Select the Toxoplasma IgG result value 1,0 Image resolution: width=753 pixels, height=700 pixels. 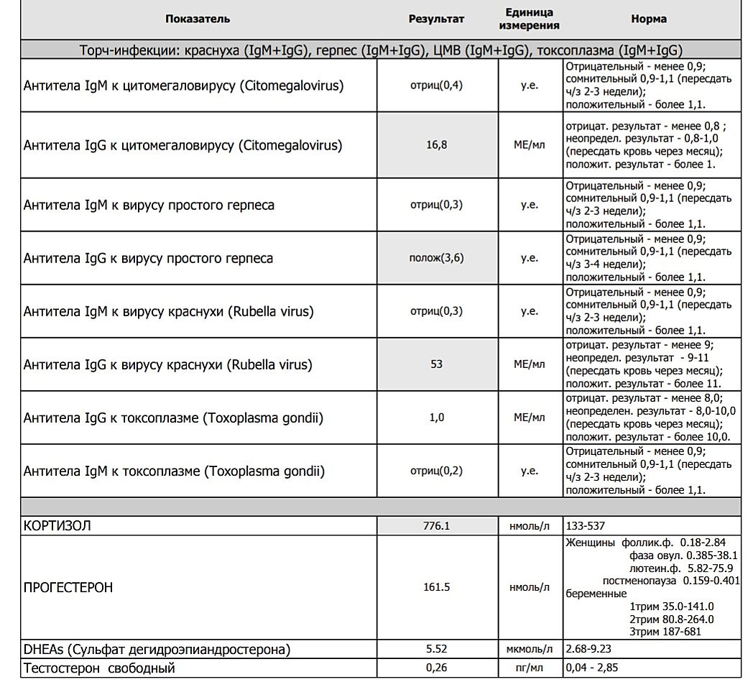pos(436,418)
